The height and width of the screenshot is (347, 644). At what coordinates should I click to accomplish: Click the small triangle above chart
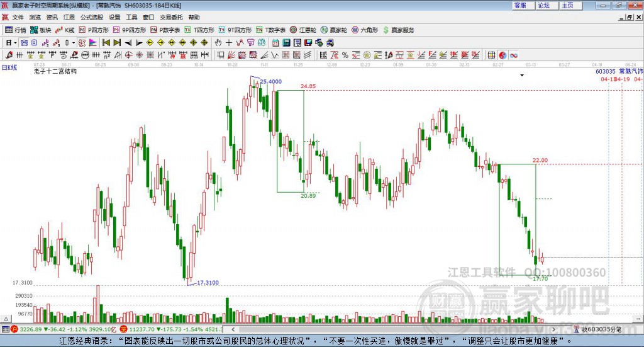pyautogui.click(x=522, y=75)
